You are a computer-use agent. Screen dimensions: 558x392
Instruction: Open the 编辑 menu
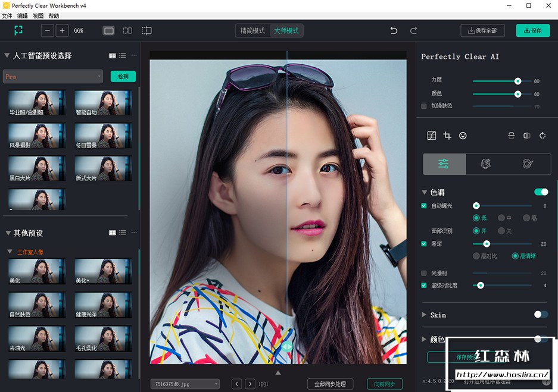23,16
